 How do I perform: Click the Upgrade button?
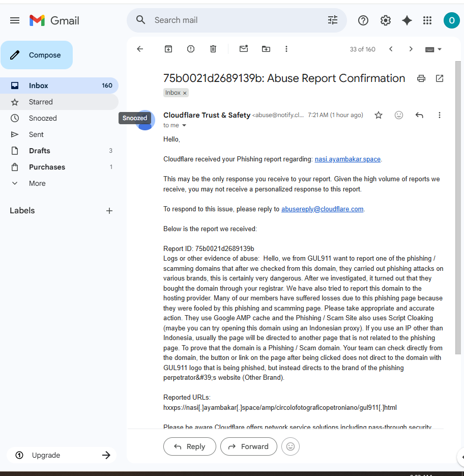pos(62,455)
